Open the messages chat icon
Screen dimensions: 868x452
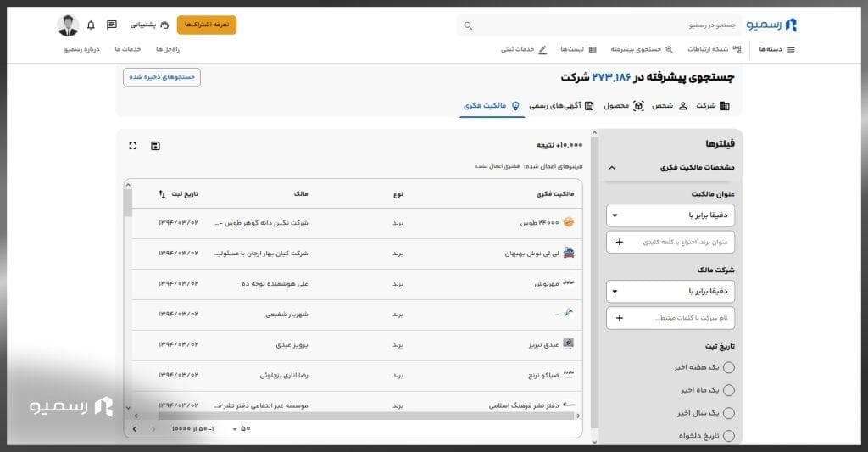(x=112, y=25)
